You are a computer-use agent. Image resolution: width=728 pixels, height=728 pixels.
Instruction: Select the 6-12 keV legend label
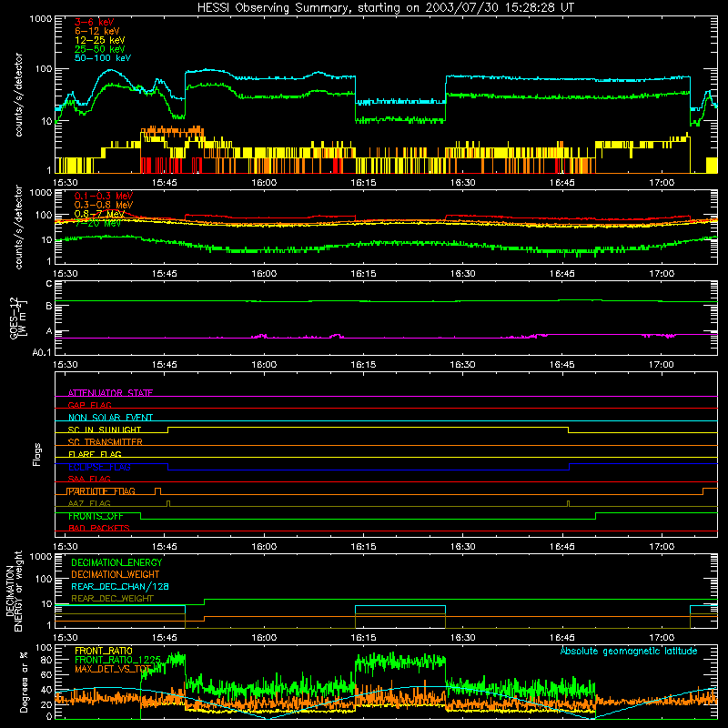click(x=97, y=31)
